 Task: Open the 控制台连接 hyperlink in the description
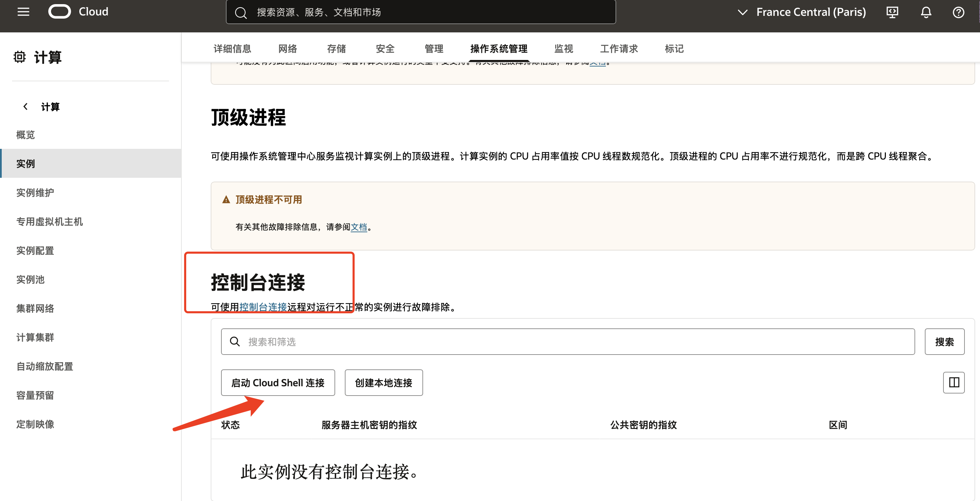click(263, 307)
